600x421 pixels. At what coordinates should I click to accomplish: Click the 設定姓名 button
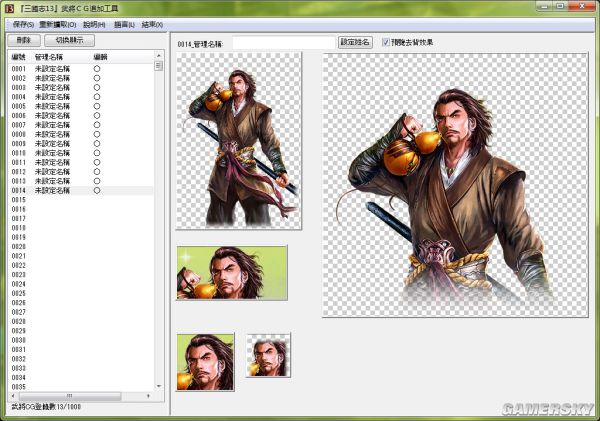tap(355, 43)
